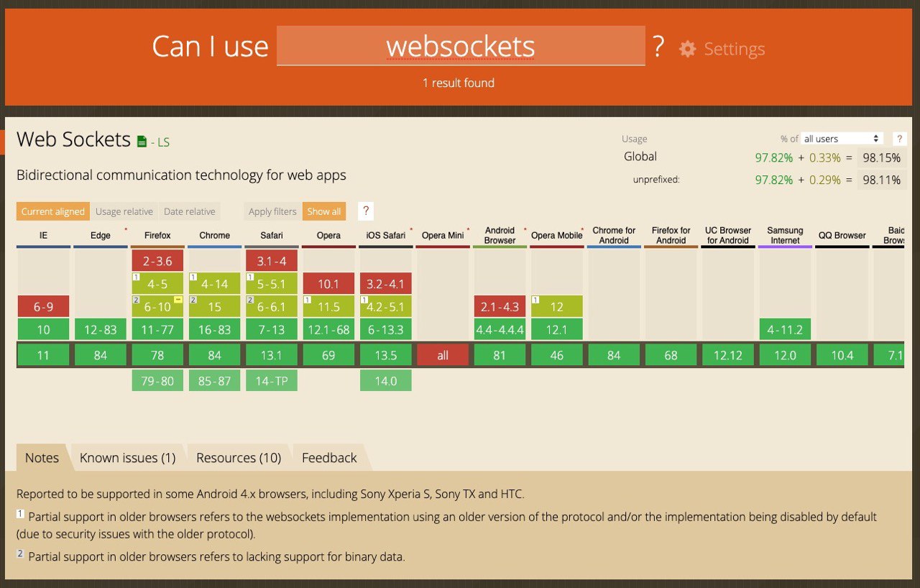Select the Android Browser 4.4-4.4.4 cell
The image size is (920, 588).
point(500,329)
